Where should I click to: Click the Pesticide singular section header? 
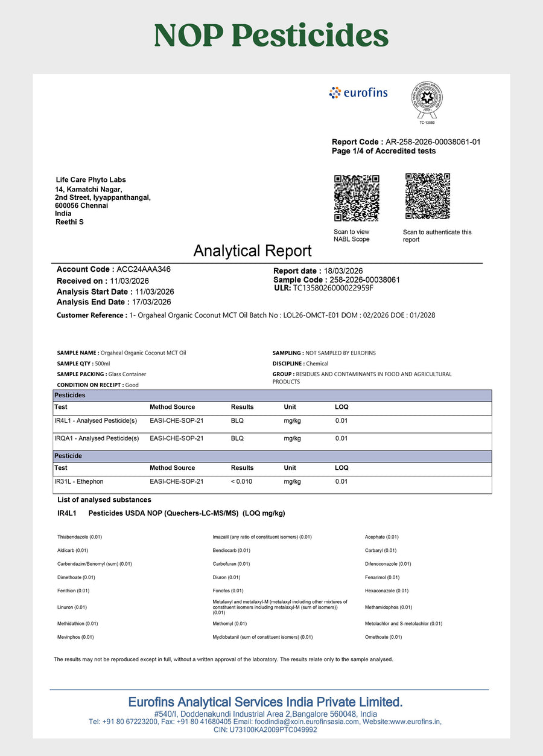click(272, 456)
